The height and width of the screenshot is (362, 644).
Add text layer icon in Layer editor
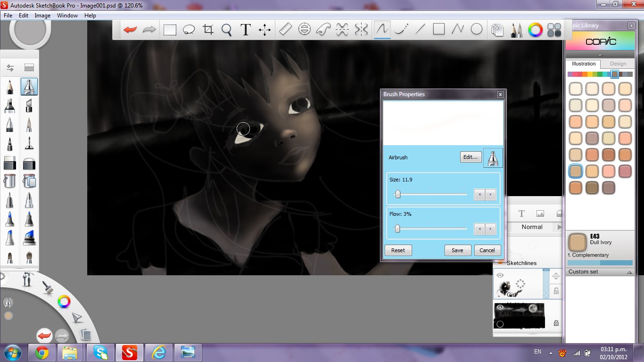pos(521,214)
